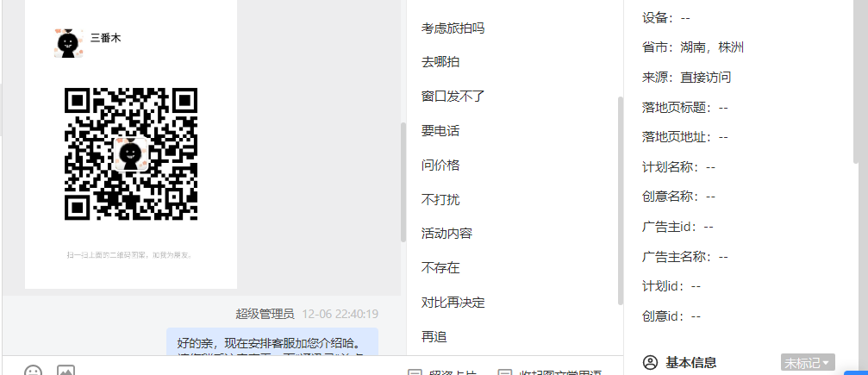Open the 未标记 dropdown
Image resolution: width=868 pixels, height=375 pixels.
808,363
